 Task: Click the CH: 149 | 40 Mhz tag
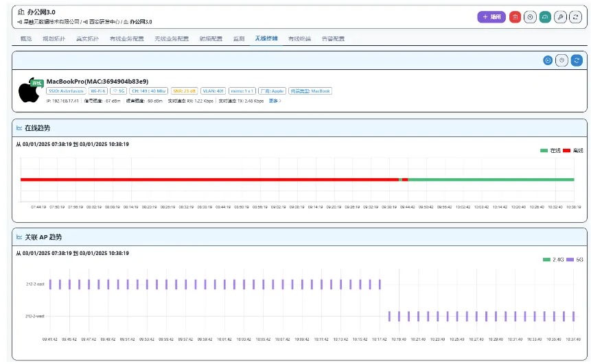(x=148, y=90)
